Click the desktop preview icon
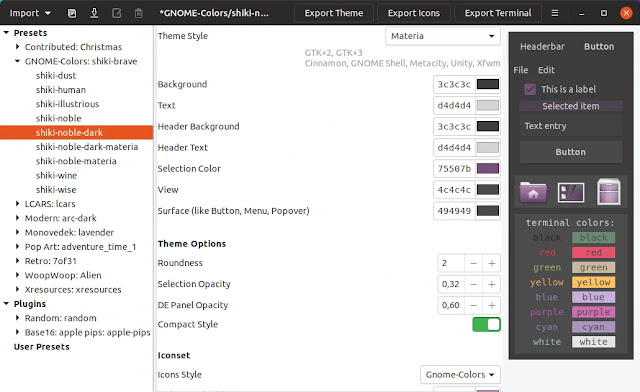Screen dimensions: 640x392 (571, 192)
